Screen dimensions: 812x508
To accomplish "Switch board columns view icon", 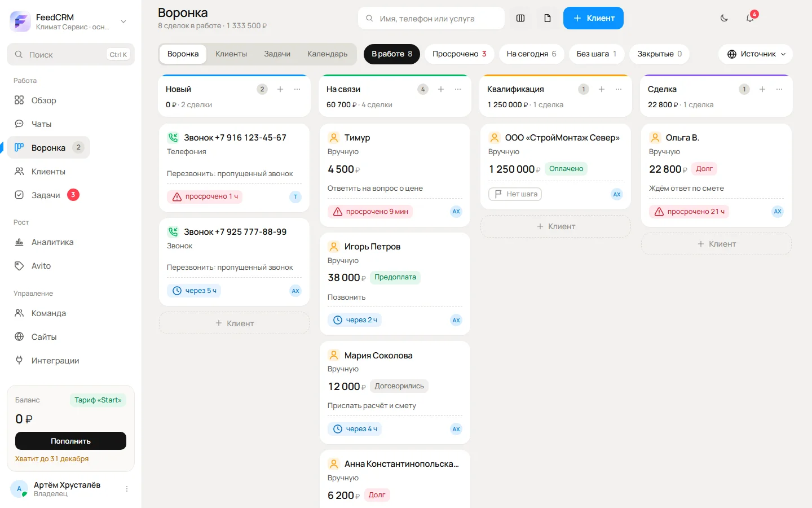I will tap(520, 18).
